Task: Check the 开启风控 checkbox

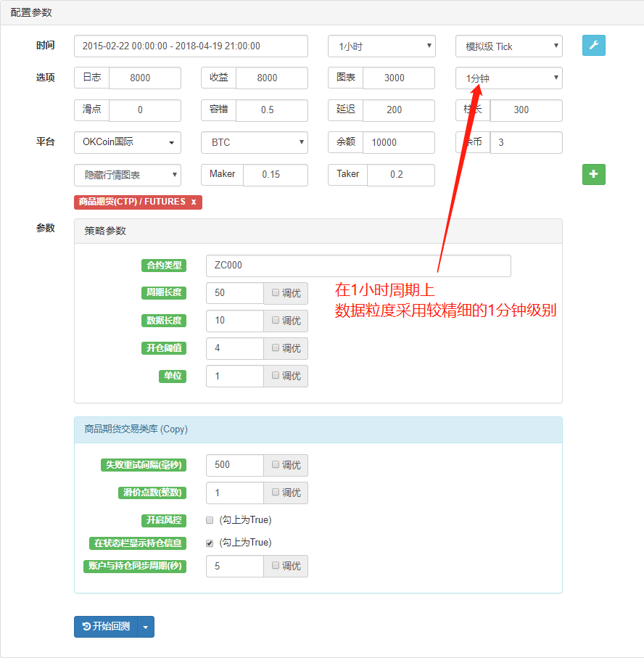Action: [209, 519]
